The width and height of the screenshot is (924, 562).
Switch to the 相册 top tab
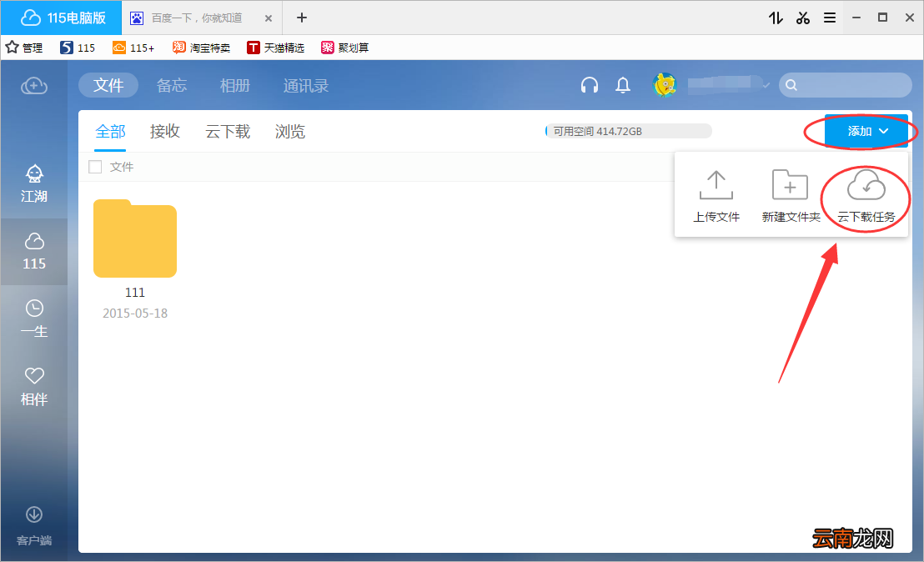(x=234, y=85)
